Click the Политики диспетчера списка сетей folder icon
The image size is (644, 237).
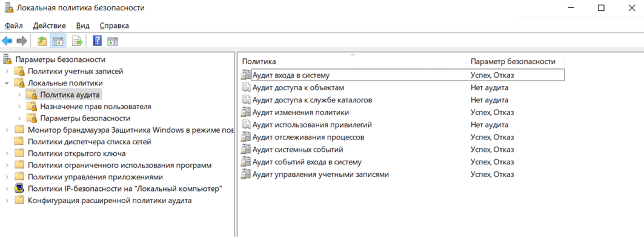pos(19,142)
